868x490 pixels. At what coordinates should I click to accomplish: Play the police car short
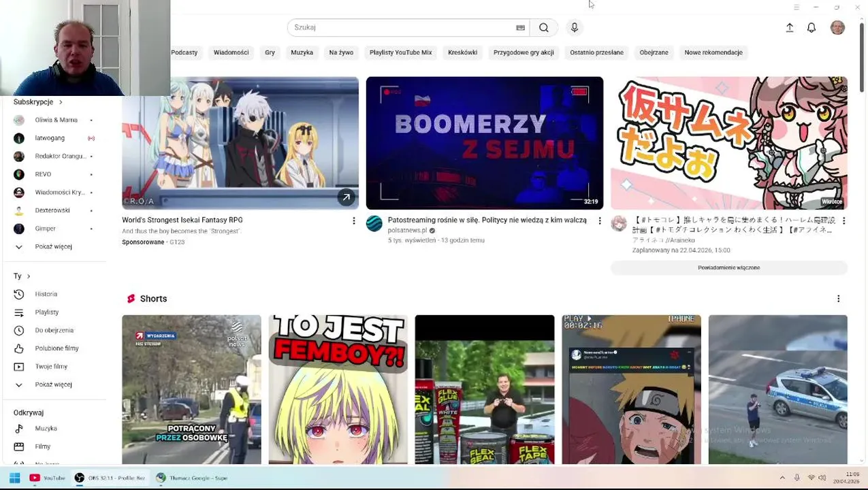tap(777, 389)
